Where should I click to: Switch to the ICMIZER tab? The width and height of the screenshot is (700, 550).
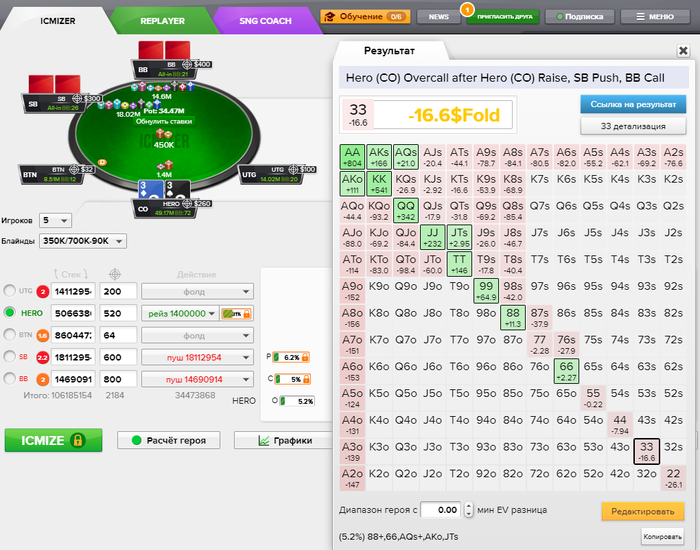tap(58, 21)
